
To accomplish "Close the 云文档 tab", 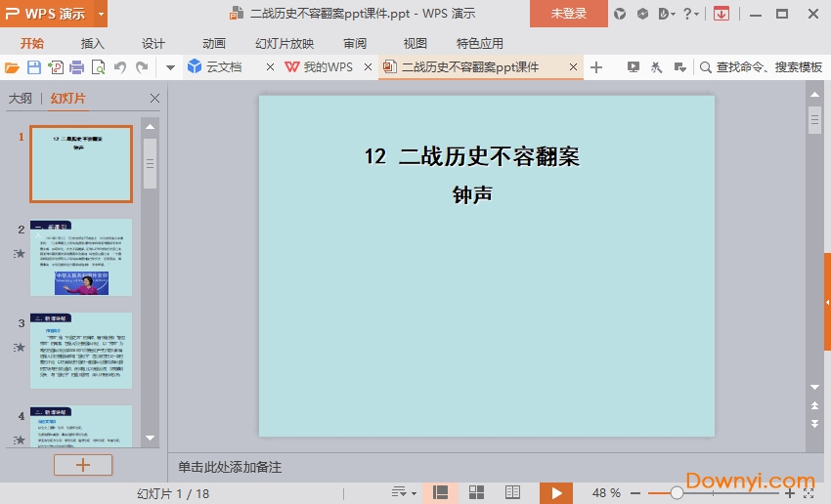I will click(x=270, y=67).
